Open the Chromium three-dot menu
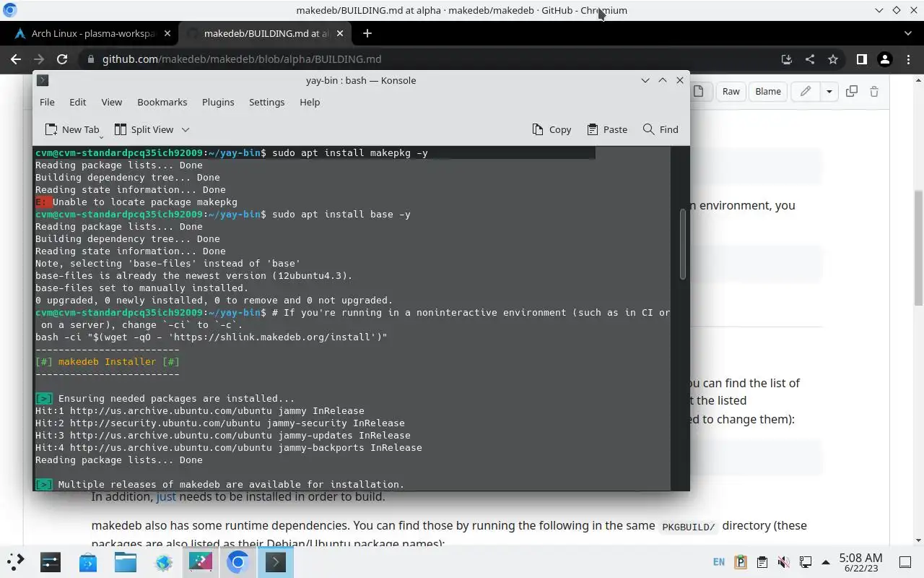The height and width of the screenshot is (578, 924). coord(907,59)
